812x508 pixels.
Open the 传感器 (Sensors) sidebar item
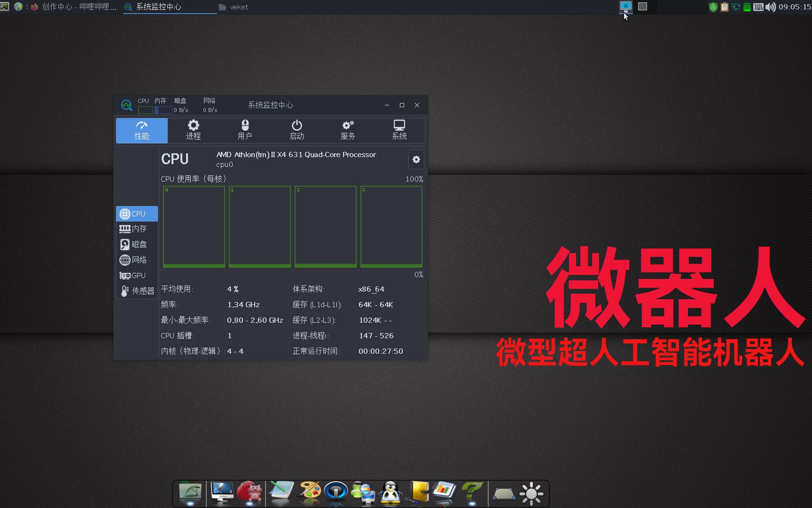[x=137, y=291]
